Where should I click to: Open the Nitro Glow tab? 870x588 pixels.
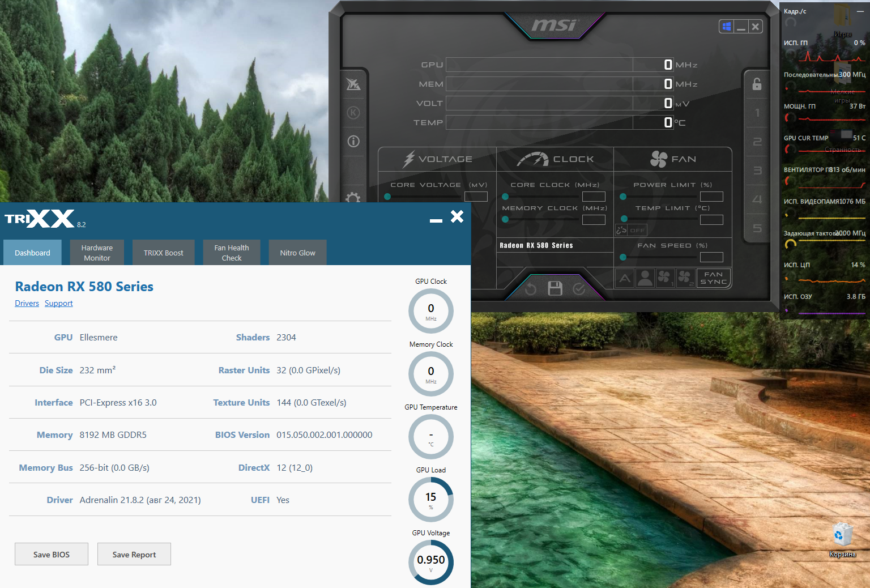297,253
